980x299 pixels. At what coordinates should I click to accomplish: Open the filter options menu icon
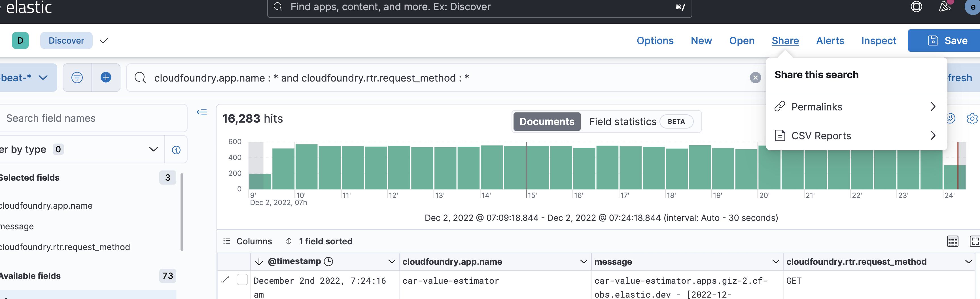click(77, 78)
